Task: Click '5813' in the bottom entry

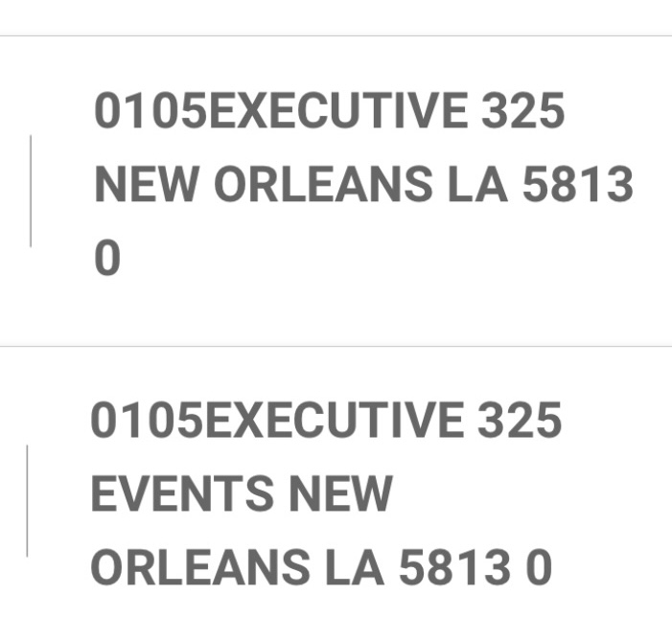Action: 452,568
